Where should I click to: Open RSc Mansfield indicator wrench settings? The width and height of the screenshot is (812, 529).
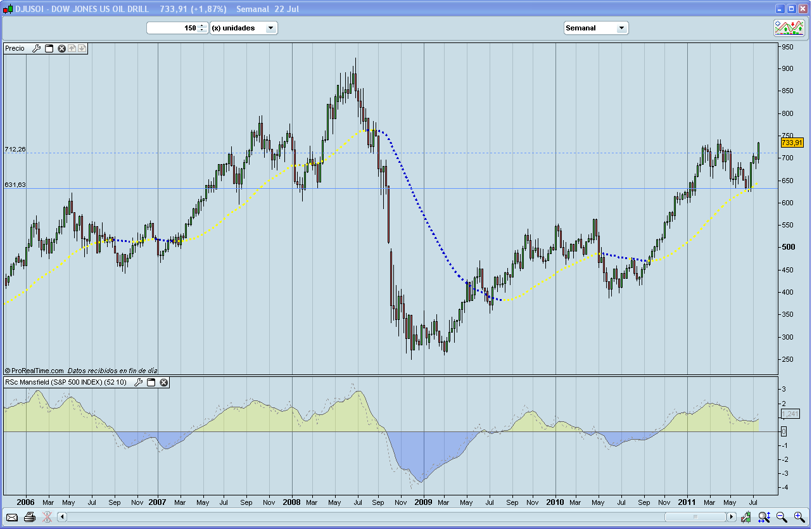(x=138, y=383)
